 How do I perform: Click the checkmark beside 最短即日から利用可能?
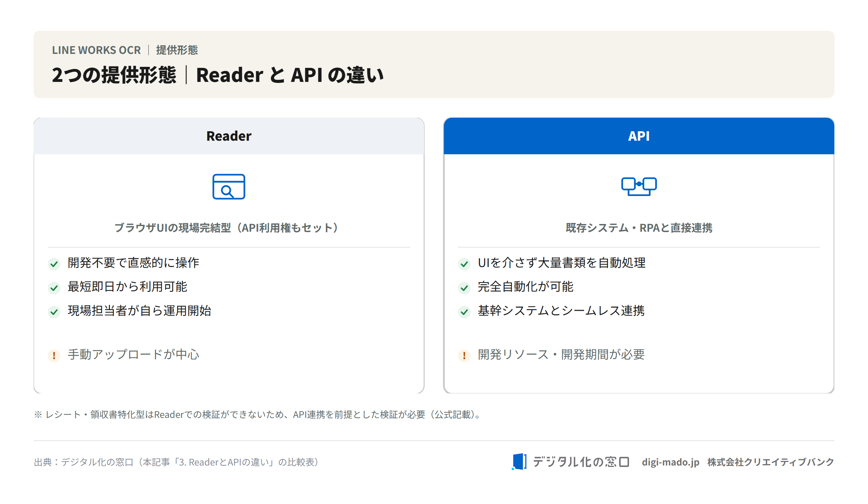54,288
